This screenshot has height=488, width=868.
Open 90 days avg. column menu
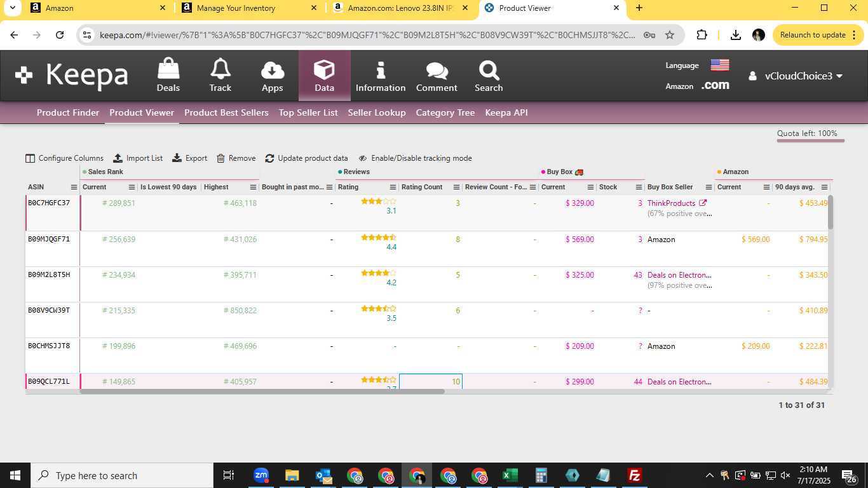(x=824, y=187)
